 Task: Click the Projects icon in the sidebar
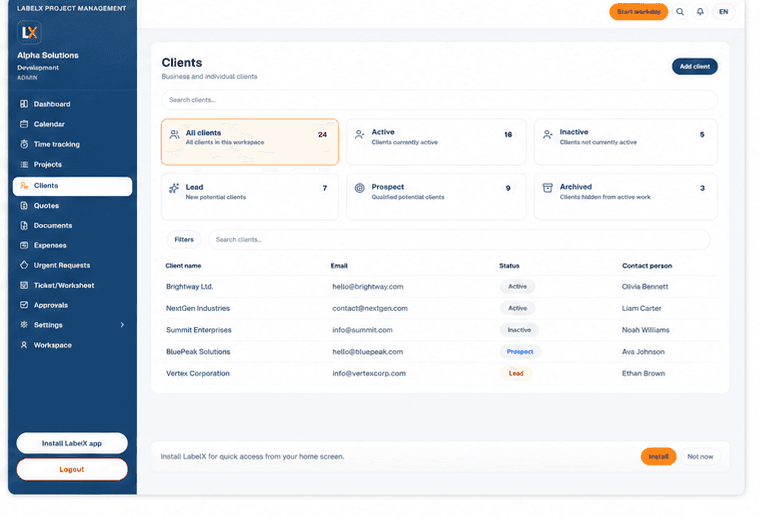pos(24,164)
